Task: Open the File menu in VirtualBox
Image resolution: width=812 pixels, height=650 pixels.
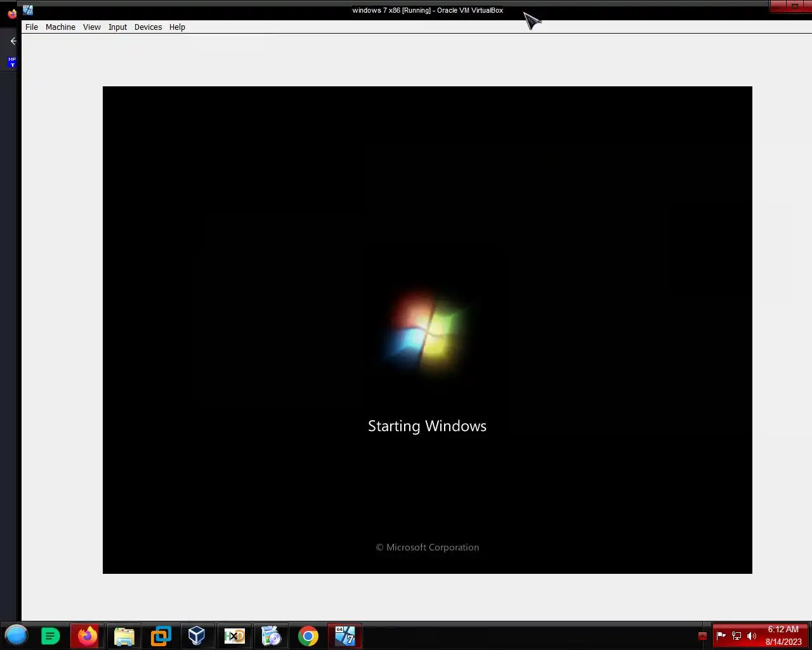Action: click(32, 27)
